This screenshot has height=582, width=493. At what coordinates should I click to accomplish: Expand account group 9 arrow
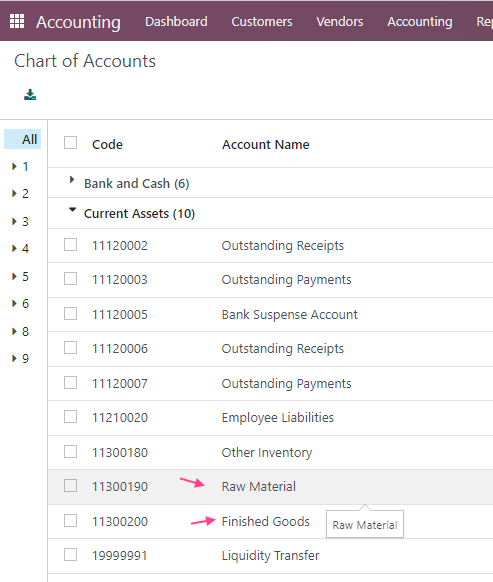coord(14,358)
